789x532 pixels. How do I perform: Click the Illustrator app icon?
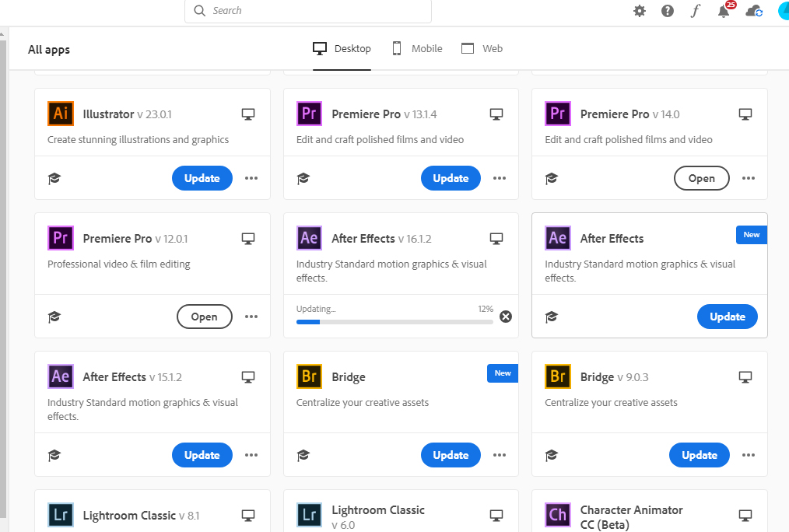60,114
